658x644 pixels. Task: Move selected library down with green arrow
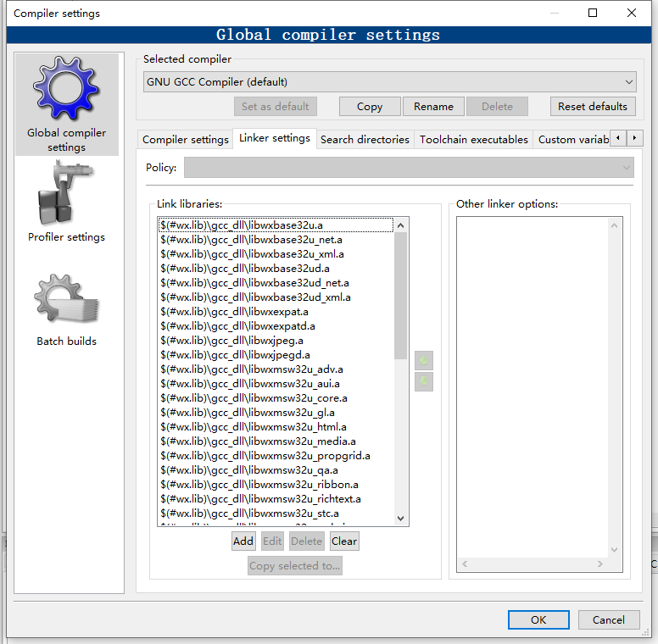[423, 381]
